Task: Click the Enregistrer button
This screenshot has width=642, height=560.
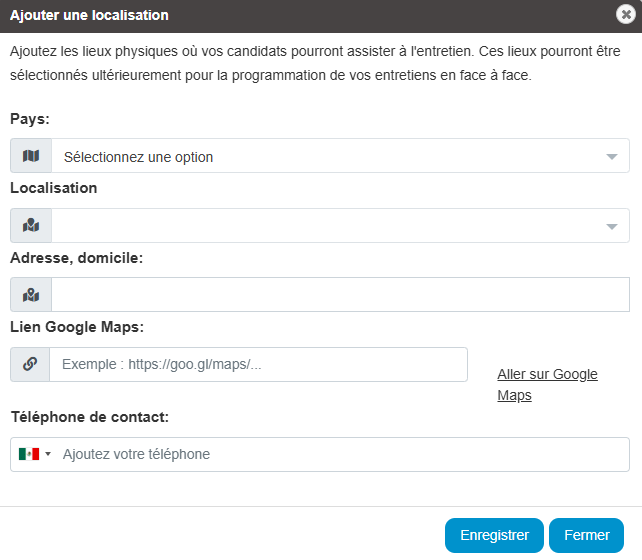Action: 494,535
